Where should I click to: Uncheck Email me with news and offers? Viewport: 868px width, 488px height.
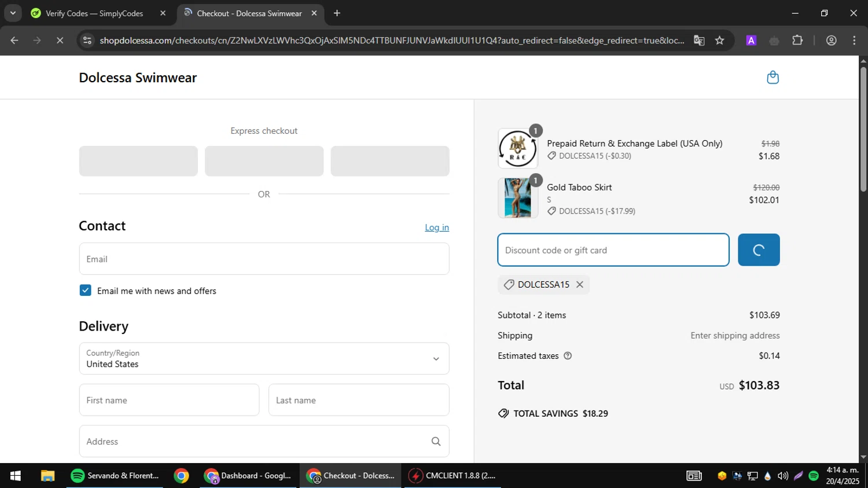[x=86, y=291]
